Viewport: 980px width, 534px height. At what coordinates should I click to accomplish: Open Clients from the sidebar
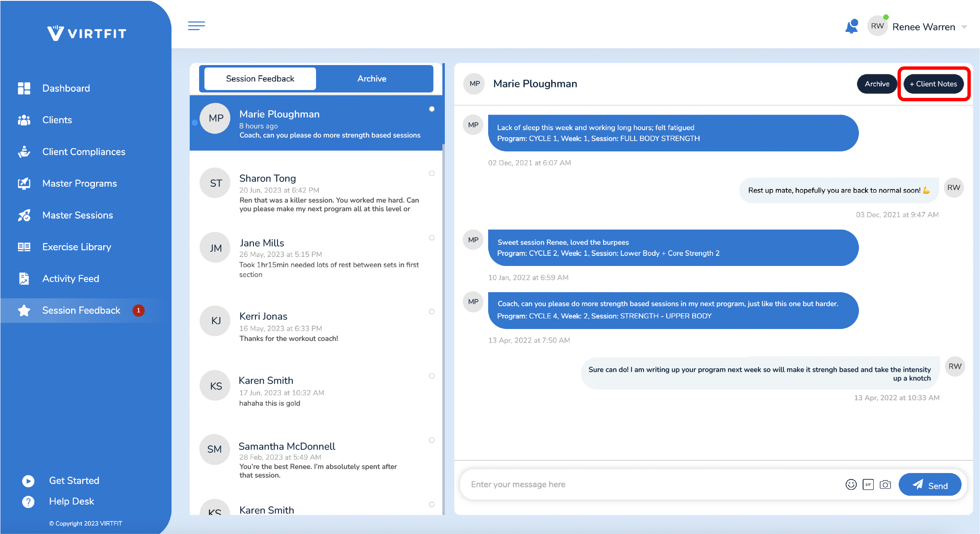57,120
